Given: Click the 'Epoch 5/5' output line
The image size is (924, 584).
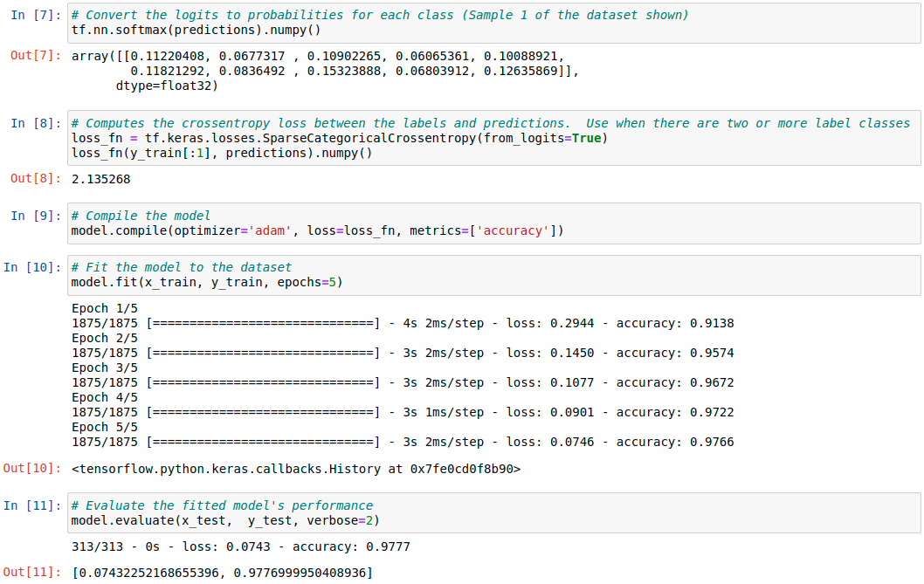Looking at the screenshot, I should coord(104,427).
